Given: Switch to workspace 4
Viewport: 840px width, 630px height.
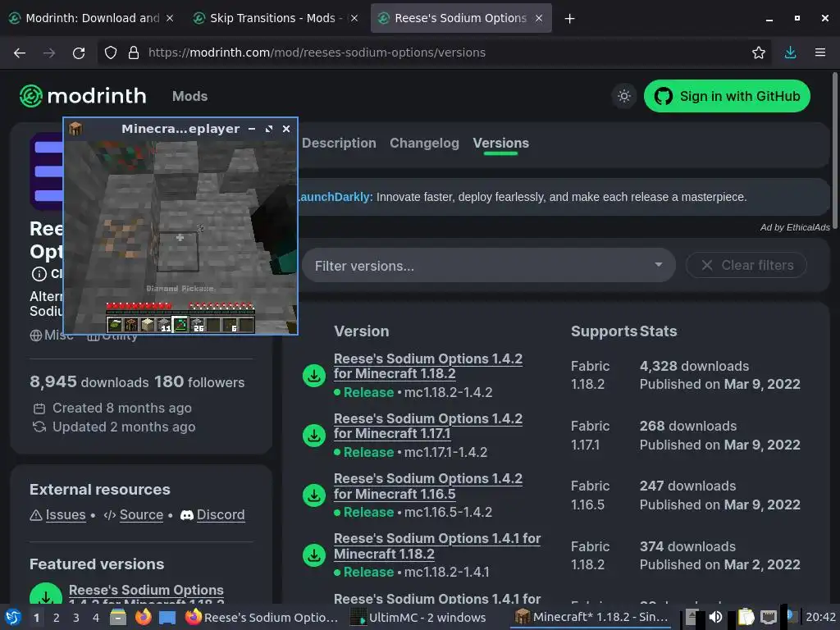Looking at the screenshot, I should 96,618.
